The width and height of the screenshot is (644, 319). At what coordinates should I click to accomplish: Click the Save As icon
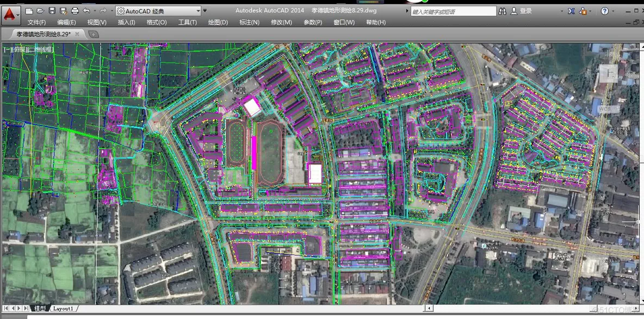(x=63, y=11)
